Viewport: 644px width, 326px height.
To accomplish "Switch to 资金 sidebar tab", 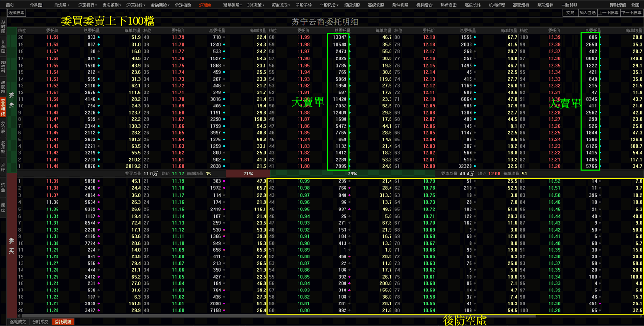I will [x=3, y=187].
